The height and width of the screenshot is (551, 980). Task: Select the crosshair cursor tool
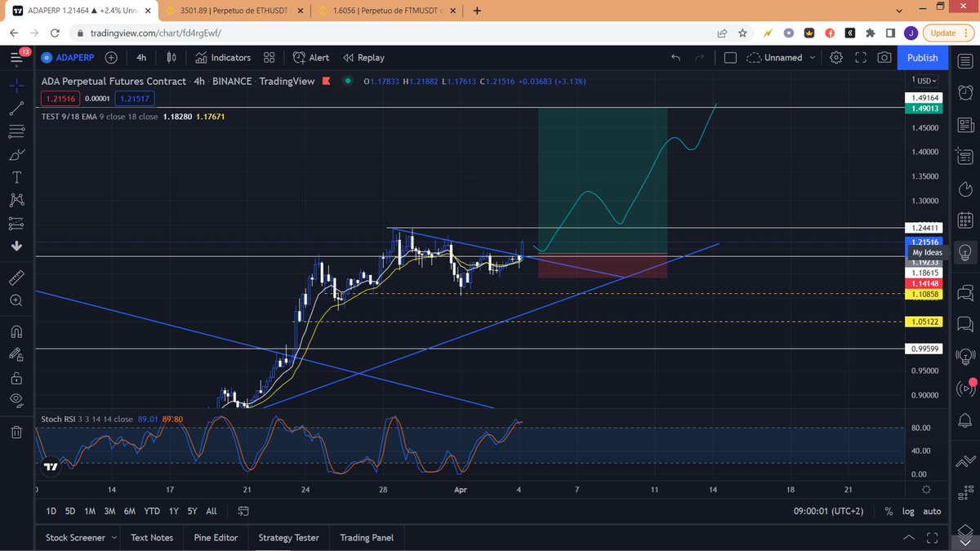tap(16, 85)
